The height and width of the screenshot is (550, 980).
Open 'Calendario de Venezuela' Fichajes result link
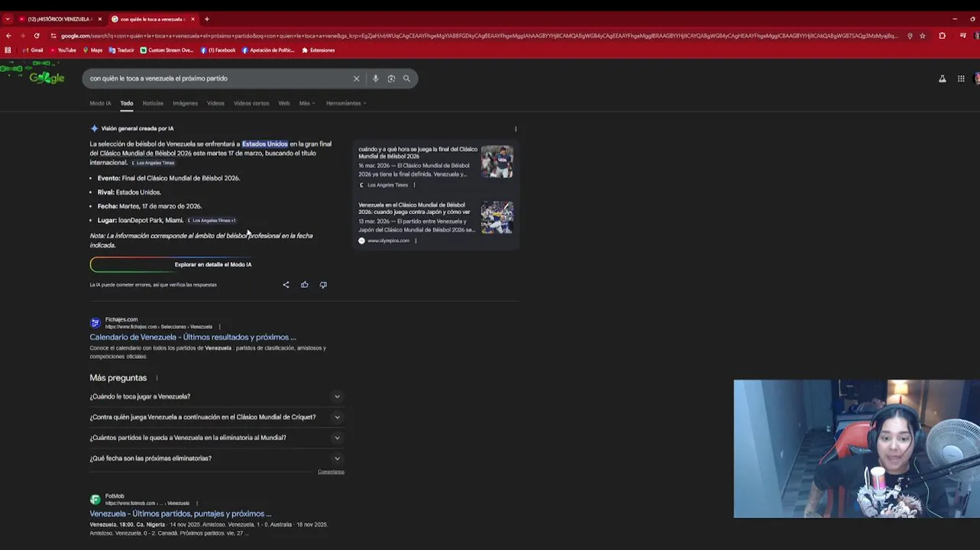coord(192,337)
